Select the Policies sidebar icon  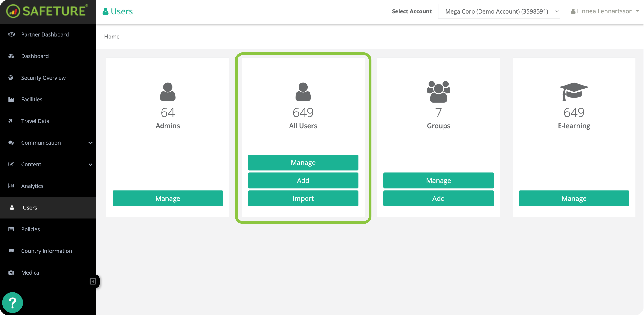point(11,229)
